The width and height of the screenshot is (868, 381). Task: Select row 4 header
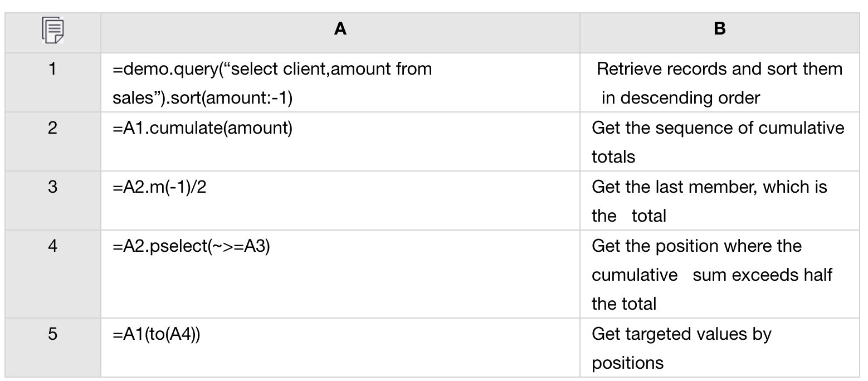(x=52, y=246)
